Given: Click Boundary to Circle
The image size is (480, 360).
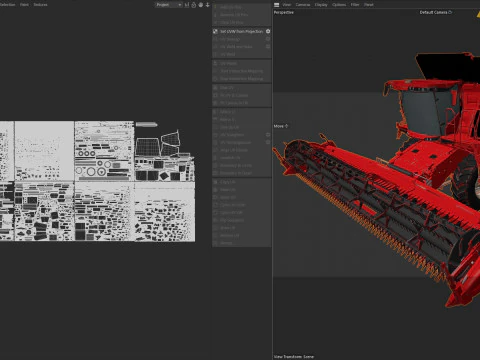Looking at the screenshot, I should 242,165.
